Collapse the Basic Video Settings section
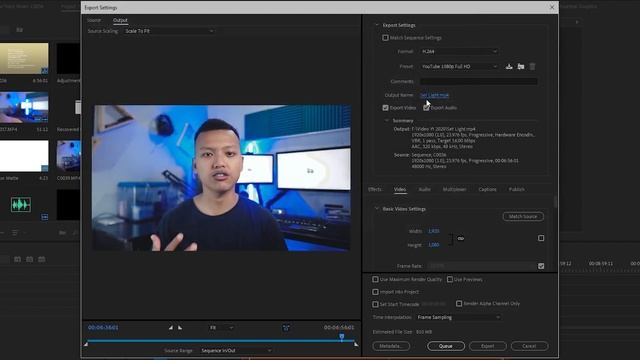 (377, 209)
